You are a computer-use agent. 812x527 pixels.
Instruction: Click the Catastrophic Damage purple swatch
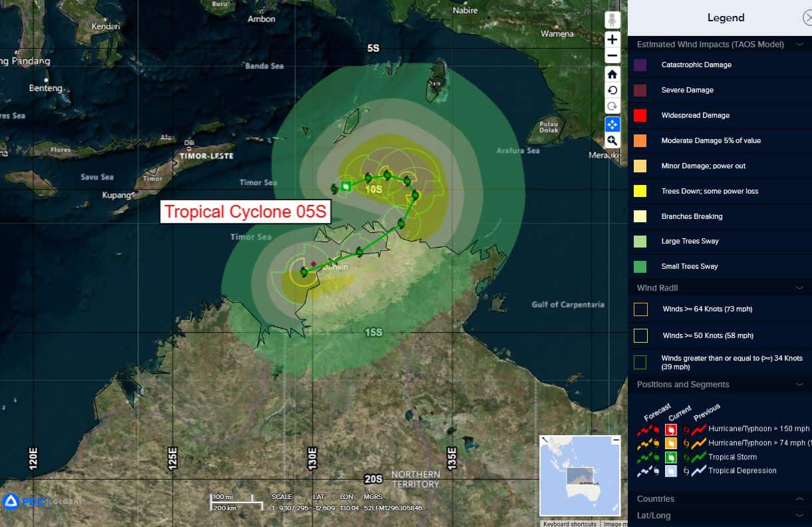pyautogui.click(x=640, y=65)
